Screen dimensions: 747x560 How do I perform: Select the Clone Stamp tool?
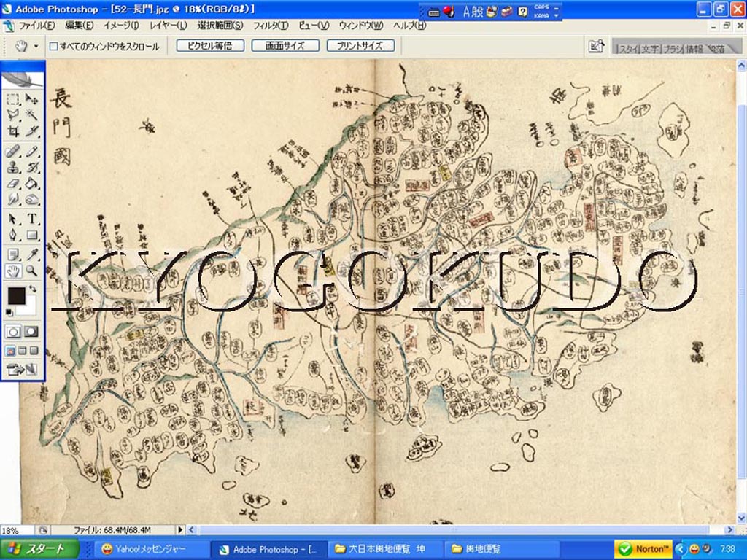(13, 168)
